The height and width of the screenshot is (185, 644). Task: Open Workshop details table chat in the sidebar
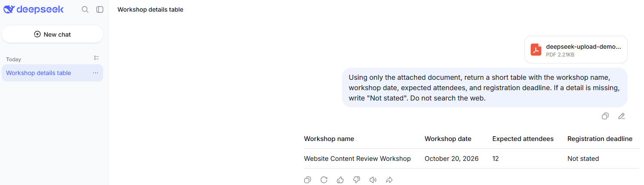(x=52, y=73)
